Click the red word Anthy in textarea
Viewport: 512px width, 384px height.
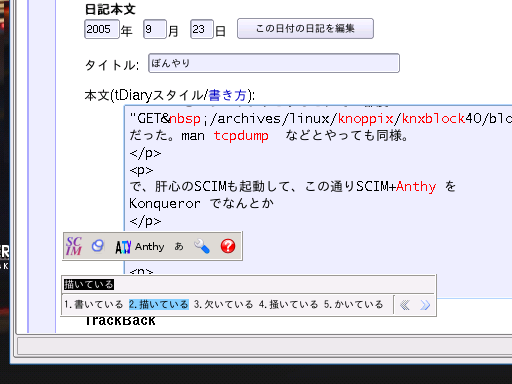416,186
